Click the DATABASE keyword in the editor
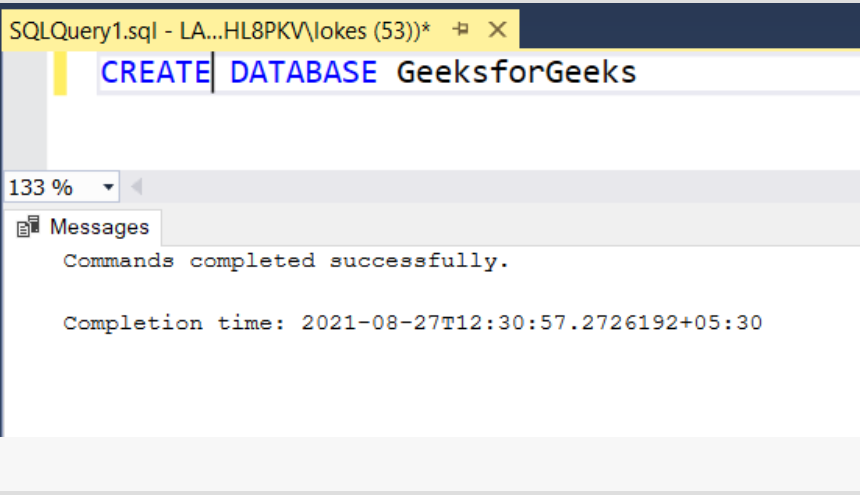This screenshot has height=496, width=860. [x=303, y=73]
